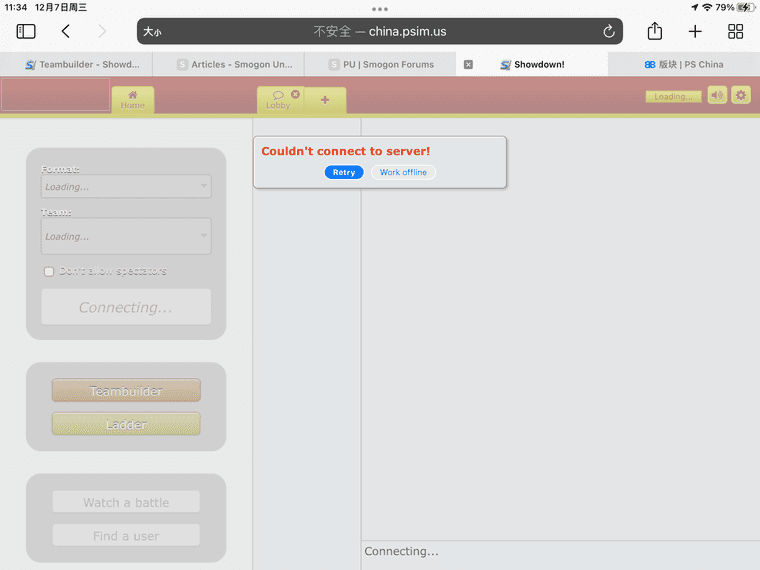760x570 pixels.
Task: Open text size menu in address bar
Action: click(152, 31)
